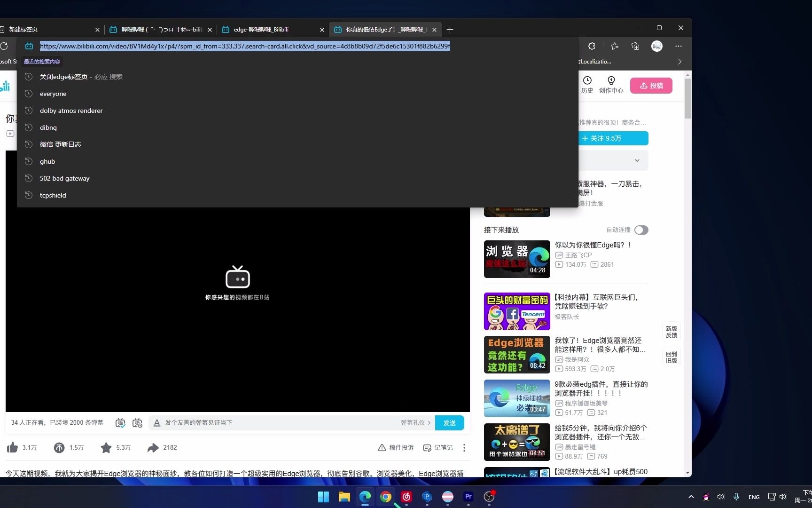Select the 'tcpshield' search suggestion
This screenshot has height=508, width=812.
297,195
